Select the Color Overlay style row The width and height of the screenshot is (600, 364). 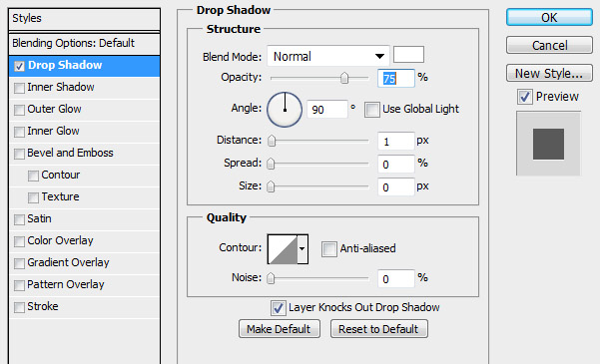tap(84, 241)
